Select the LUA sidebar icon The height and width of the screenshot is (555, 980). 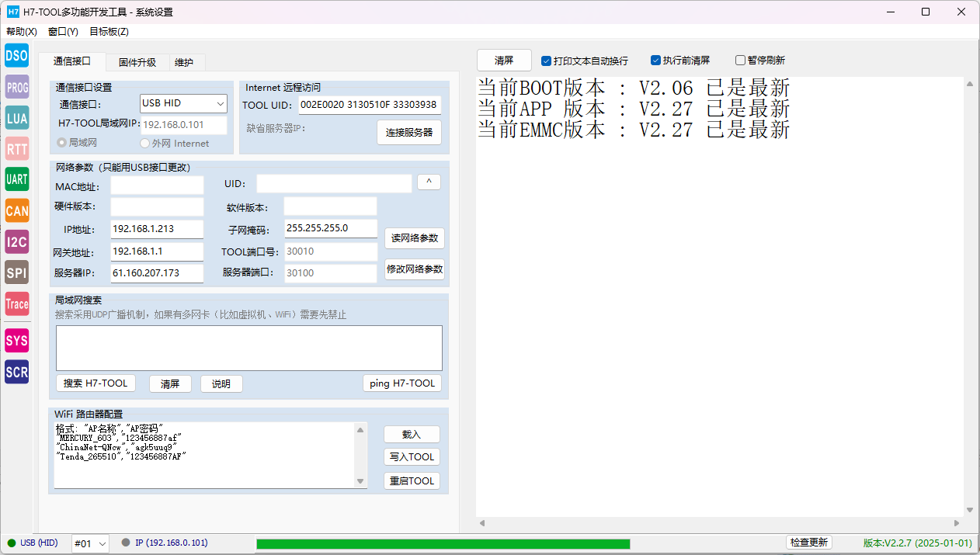[16, 118]
